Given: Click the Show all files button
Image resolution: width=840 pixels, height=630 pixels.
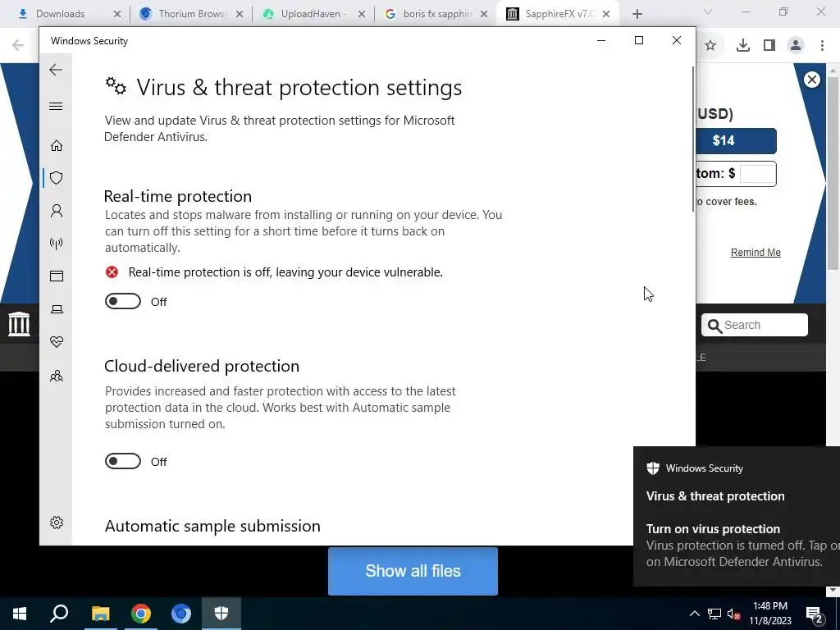Looking at the screenshot, I should 413,571.
